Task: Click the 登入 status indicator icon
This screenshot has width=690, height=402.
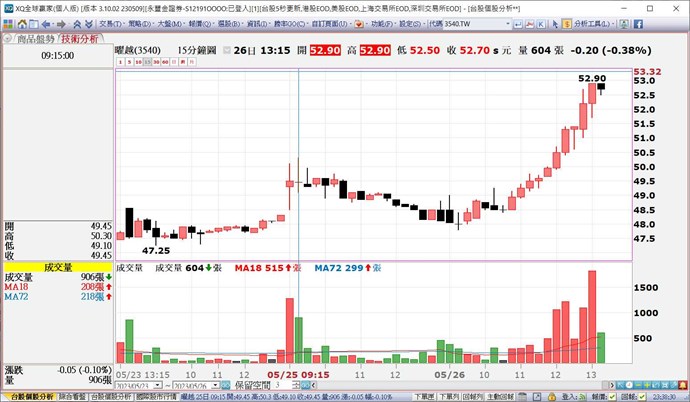Action: [x=582, y=397]
